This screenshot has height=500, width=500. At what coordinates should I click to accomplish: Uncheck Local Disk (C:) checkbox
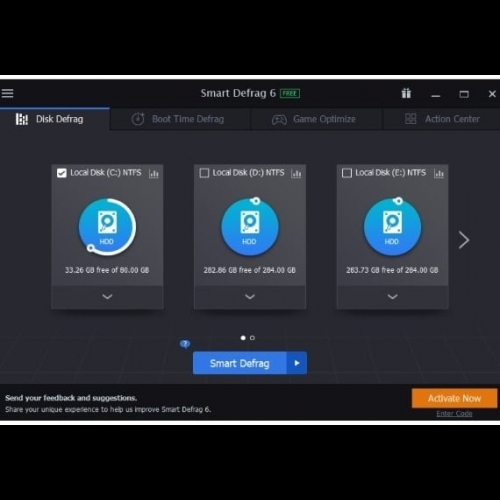coord(62,173)
